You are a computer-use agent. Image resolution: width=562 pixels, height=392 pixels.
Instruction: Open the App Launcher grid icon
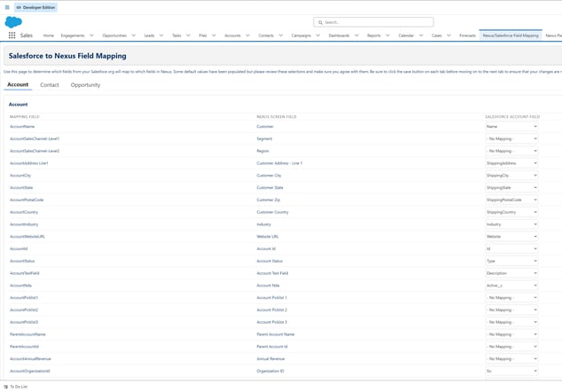pyautogui.click(x=12, y=35)
